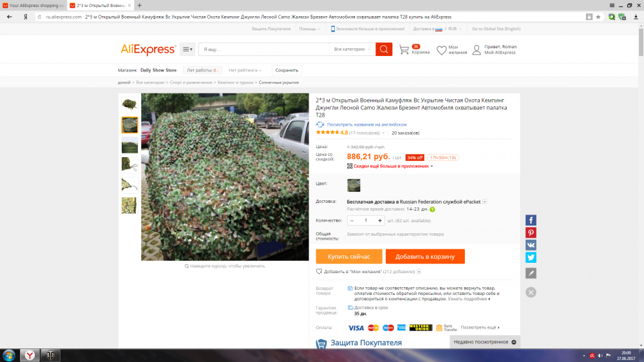Select the camouflage color swatch
The height and width of the screenshot is (362, 644).
tap(354, 186)
